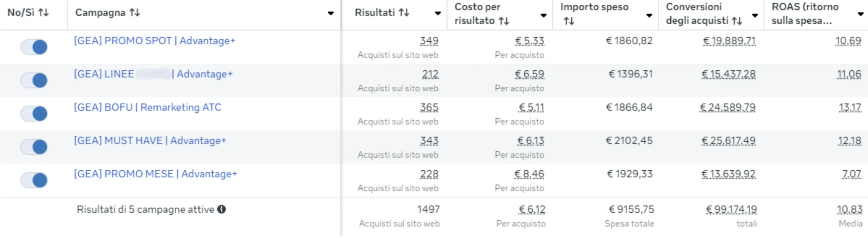This screenshot has height=238, width=868.
Task: Sort Risultati column using arrows icon
Action: (404, 13)
